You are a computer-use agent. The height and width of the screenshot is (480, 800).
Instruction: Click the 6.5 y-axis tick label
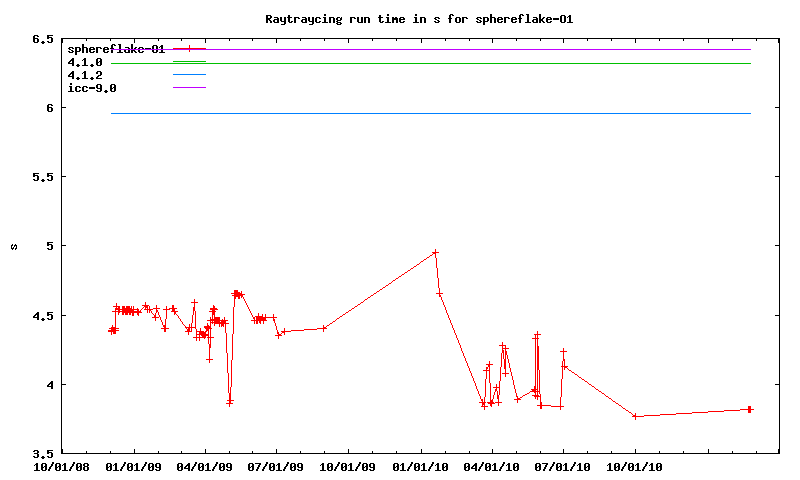[x=42, y=40]
